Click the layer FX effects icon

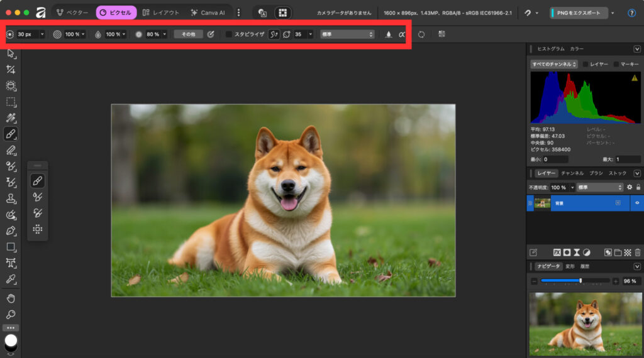pyautogui.click(x=557, y=252)
